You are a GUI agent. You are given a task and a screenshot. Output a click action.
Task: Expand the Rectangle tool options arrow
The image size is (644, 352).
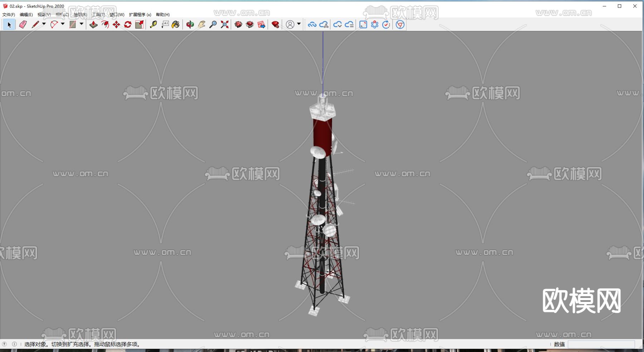coord(81,24)
